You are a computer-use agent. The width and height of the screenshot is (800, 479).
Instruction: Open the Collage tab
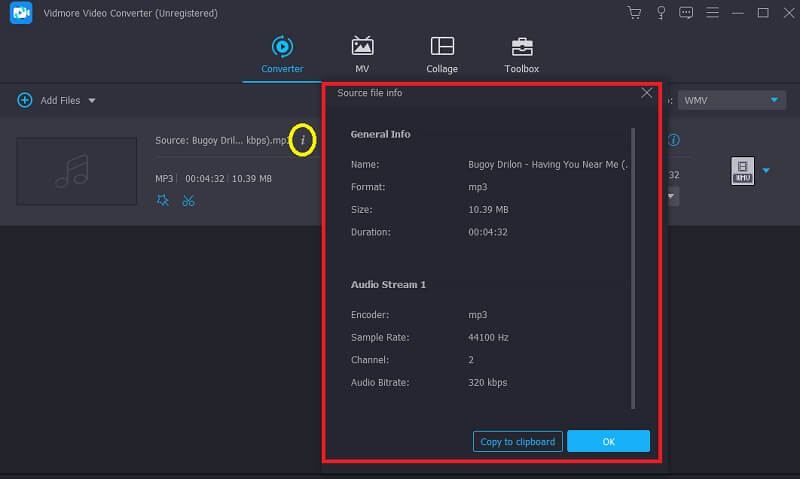pos(442,54)
